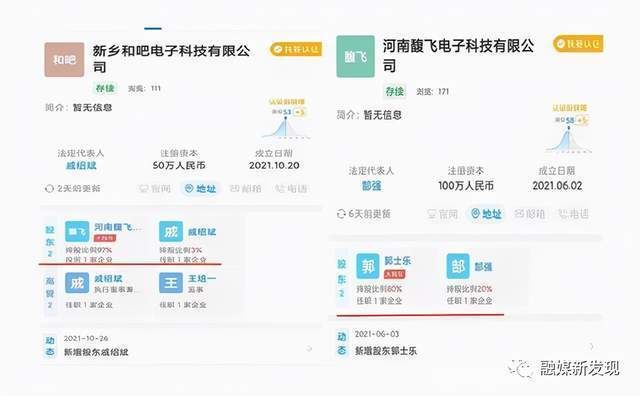Click the 新增股东郭士乐 update text
This screenshot has width=640, height=396.
coord(386,351)
